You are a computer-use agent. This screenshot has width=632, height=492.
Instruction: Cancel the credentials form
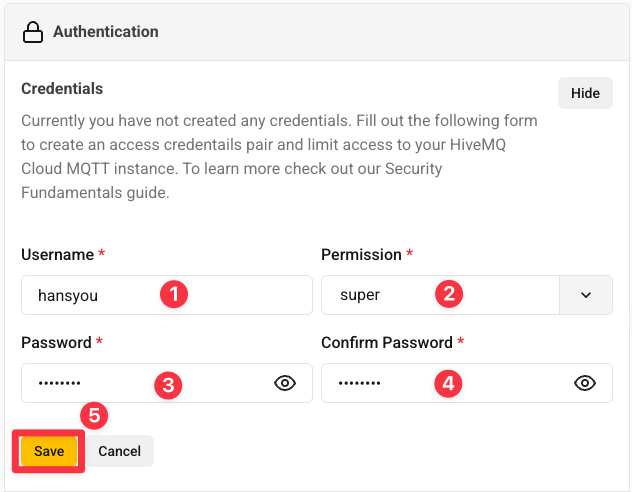point(120,451)
